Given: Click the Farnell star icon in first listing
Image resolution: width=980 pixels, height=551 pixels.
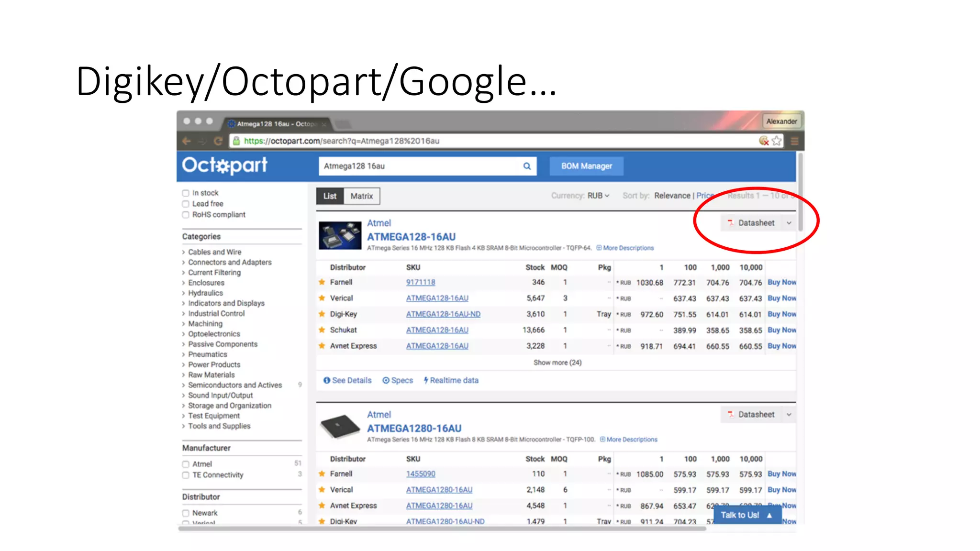Looking at the screenshot, I should tap(322, 282).
